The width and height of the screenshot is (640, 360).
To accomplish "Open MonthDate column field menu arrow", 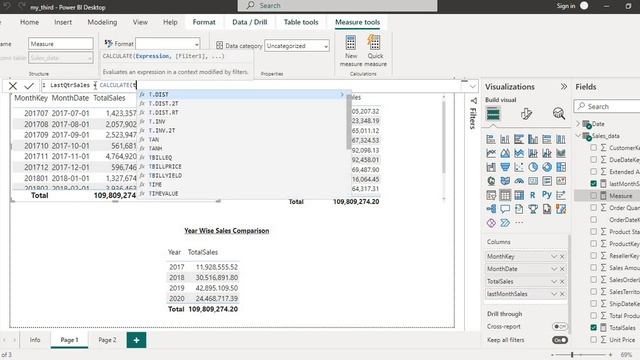I will click(x=554, y=269).
